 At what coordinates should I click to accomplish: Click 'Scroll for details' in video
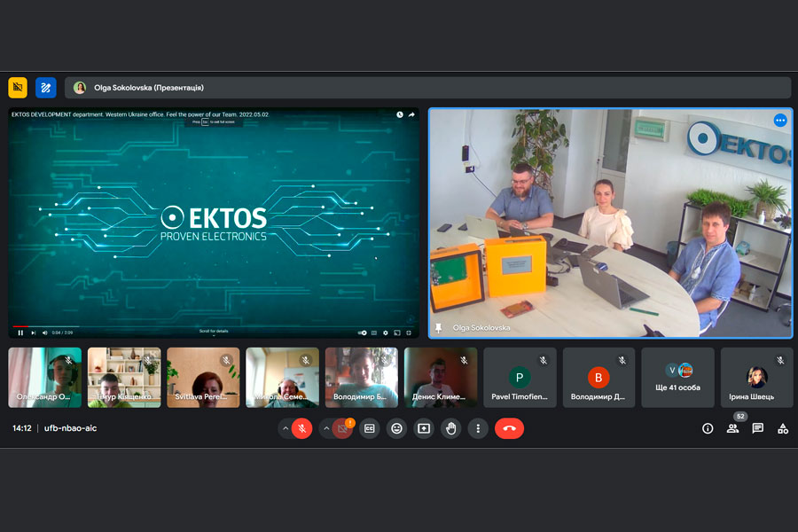tap(214, 331)
